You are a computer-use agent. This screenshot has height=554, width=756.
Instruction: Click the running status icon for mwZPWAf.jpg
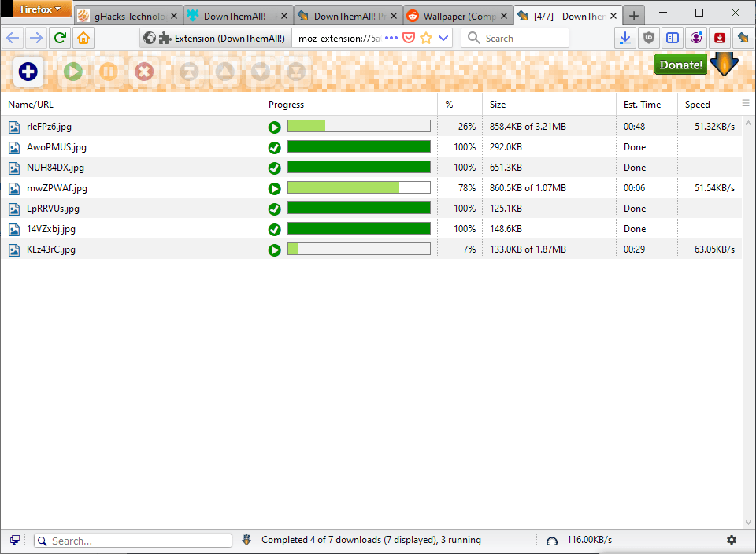point(274,188)
